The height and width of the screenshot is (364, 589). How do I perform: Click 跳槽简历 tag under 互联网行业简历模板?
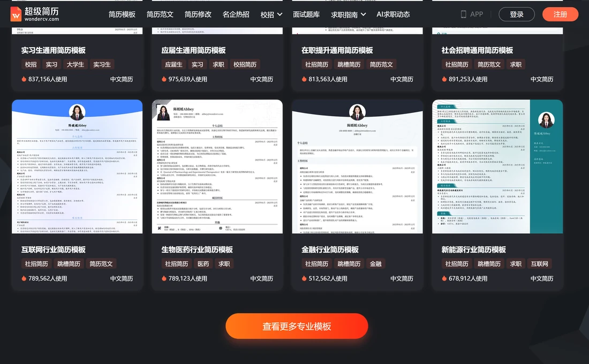69,264
